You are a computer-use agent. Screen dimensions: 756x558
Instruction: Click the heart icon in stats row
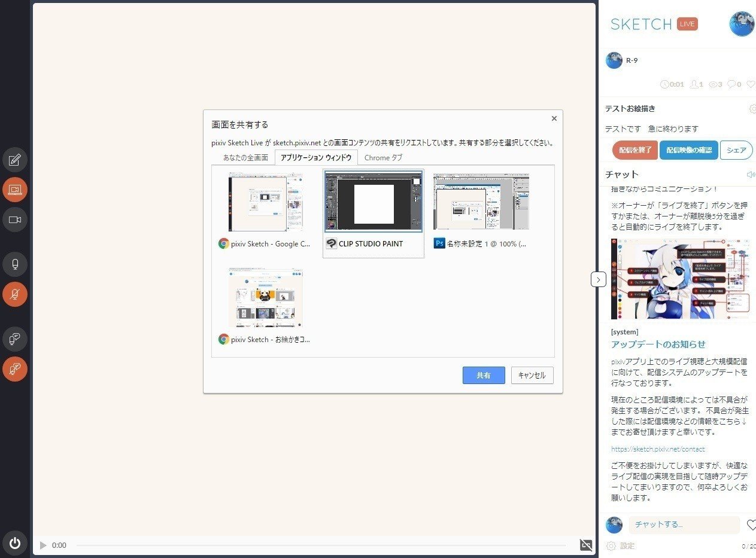tap(751, 84)
